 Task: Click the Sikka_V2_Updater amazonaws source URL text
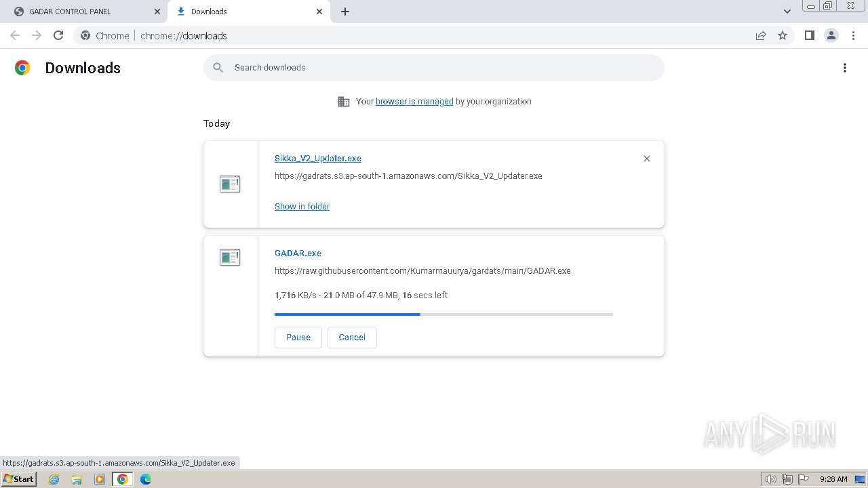(x=408, y=176)
